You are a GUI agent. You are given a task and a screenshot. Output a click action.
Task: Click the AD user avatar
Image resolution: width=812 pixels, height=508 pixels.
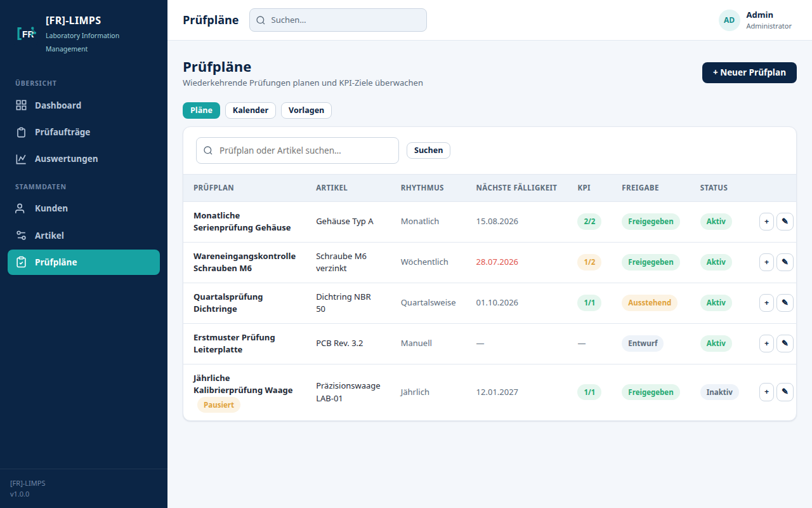tap(730, 20)
